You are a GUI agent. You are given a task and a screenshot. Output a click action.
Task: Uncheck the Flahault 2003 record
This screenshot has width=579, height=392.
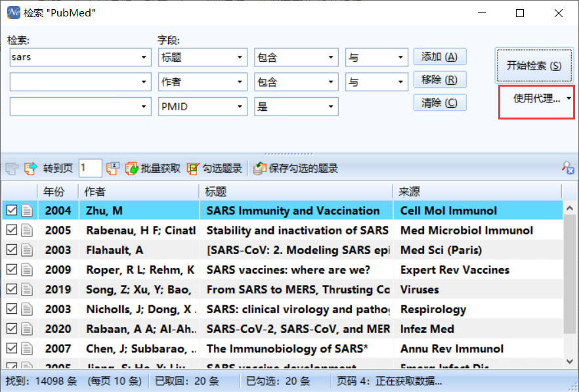[12, 250]
